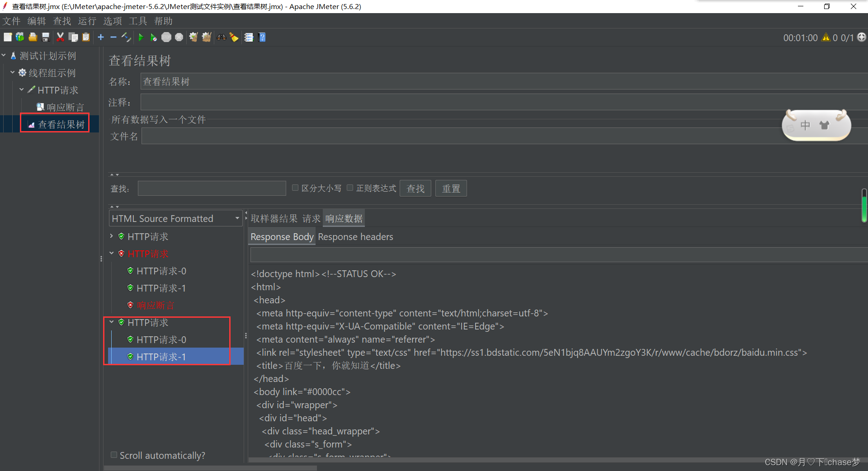This screenshot has width=868, height=471.
Task: Open the function helper dialog icon
Action: pyautogui.click(x=249, y=37)
